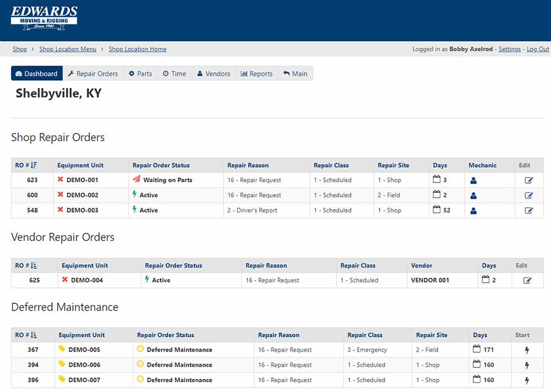The width and height of the screenshot is (551, 392).
Task: Open the Parts tab
Action: (140, 73)
